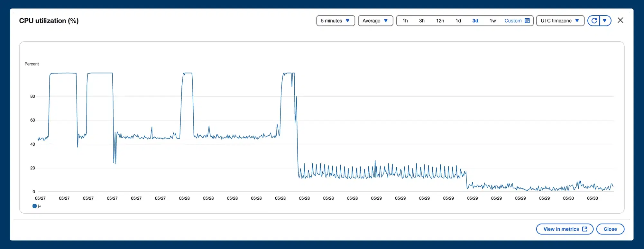This screenshot has width=644, height=249.
Task: Switch to the 1w time range
Action: 492,21
